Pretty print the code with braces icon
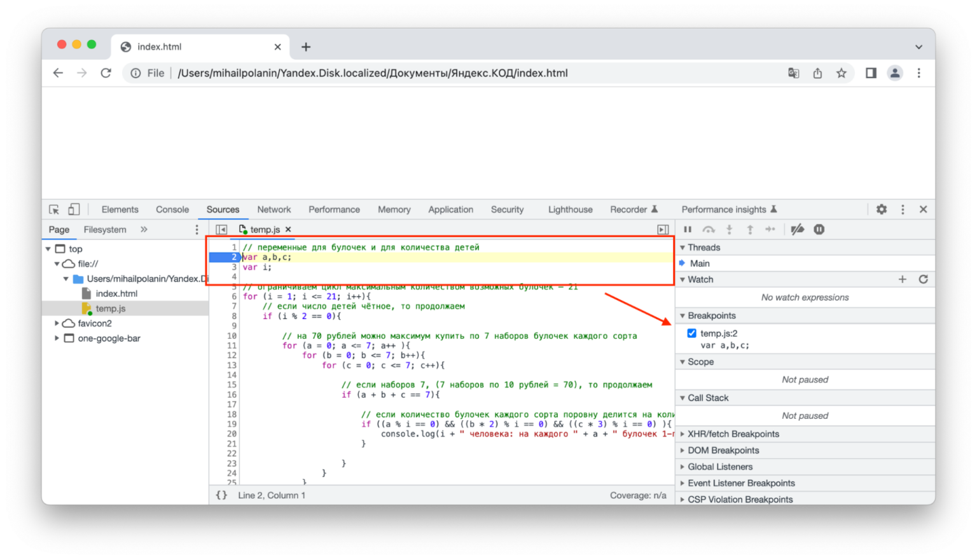 (x=221, y=495)
